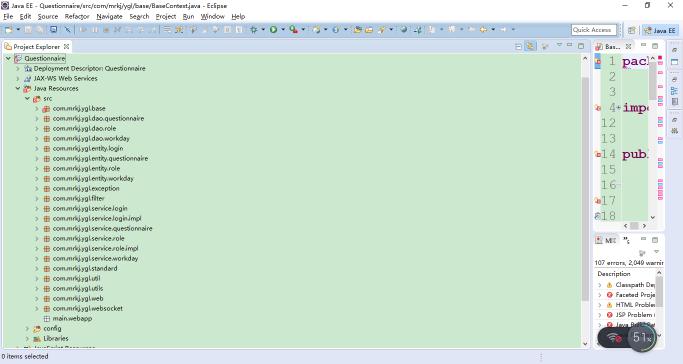Select the com.mrkj.ygl.websocket package
Viewport: 683px width, 364px height.
[88, 308]
